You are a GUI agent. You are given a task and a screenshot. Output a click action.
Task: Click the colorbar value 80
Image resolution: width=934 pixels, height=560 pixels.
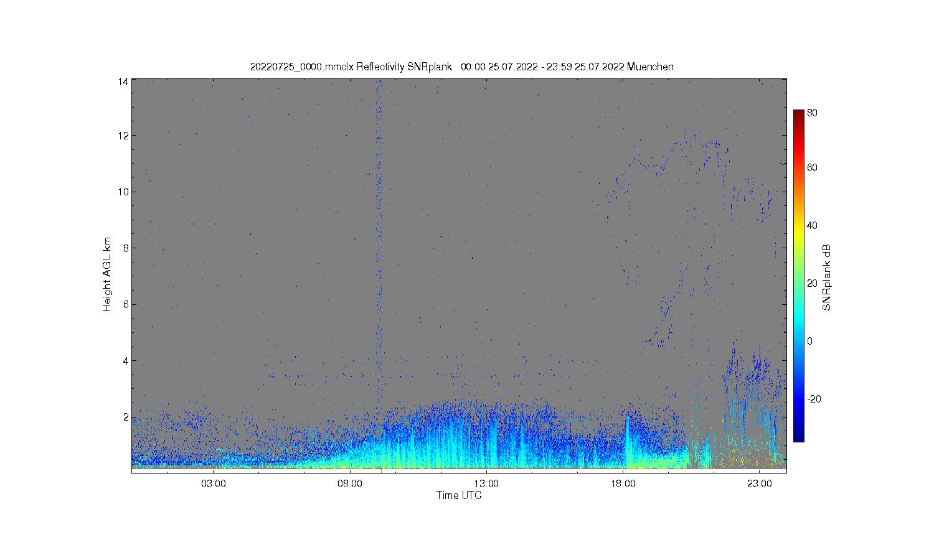tap(812, 113)
